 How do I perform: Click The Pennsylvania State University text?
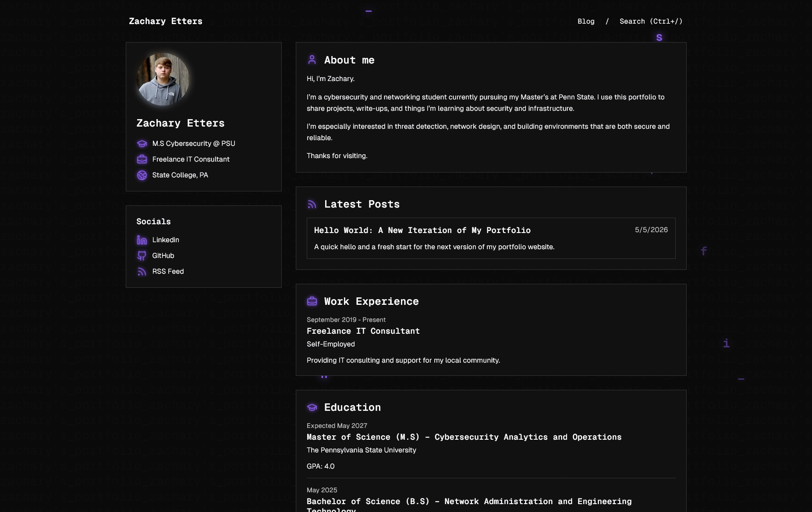point(362,450)
